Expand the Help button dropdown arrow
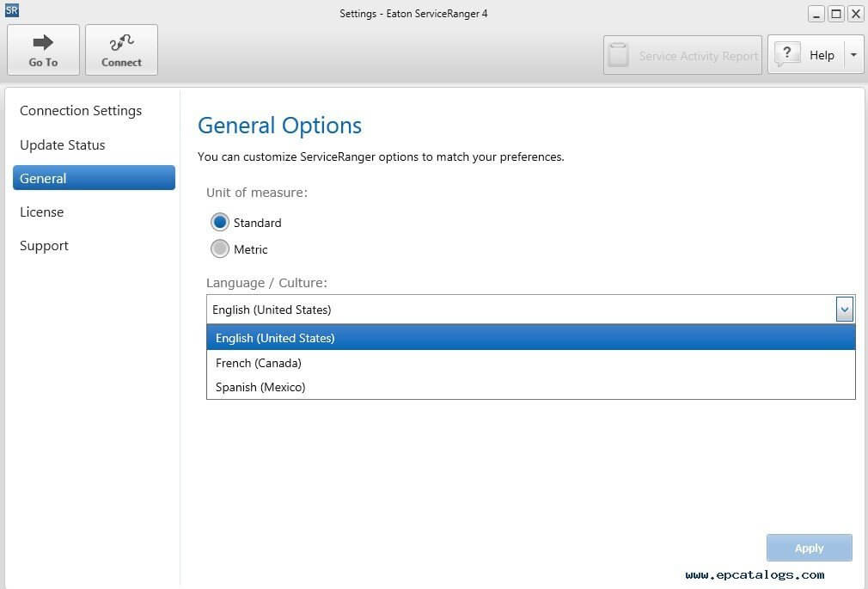Screen dimensions: 868x589 click(853, 53)
